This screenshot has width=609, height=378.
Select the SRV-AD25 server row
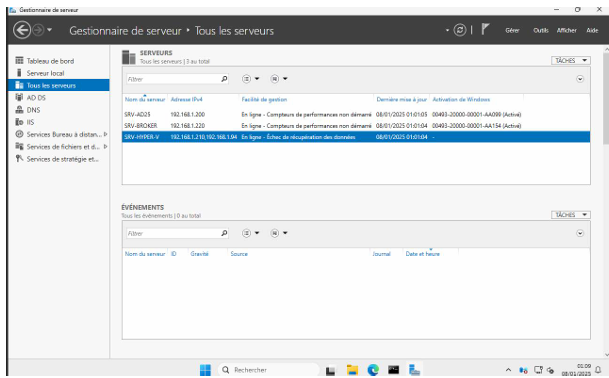pos(356,115)
